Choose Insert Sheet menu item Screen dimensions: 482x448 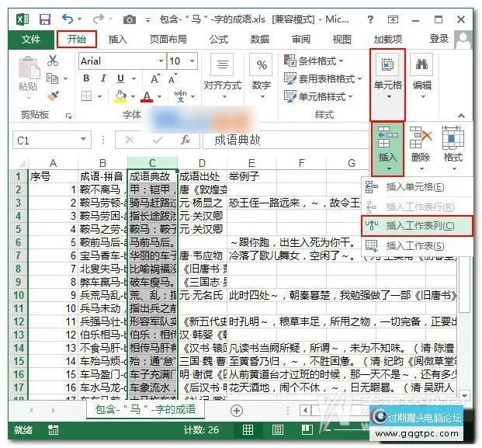click(x=417, y=245)
